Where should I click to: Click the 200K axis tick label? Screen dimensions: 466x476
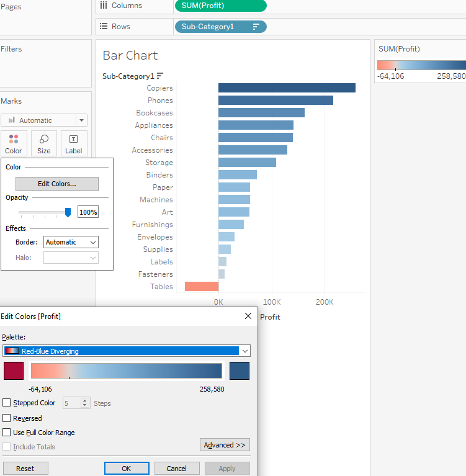(x=325, y=302)
